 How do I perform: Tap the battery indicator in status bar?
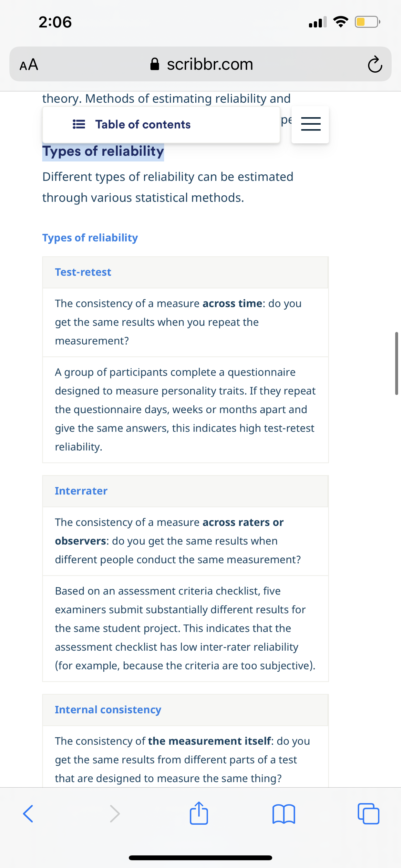tap(367, 22)
